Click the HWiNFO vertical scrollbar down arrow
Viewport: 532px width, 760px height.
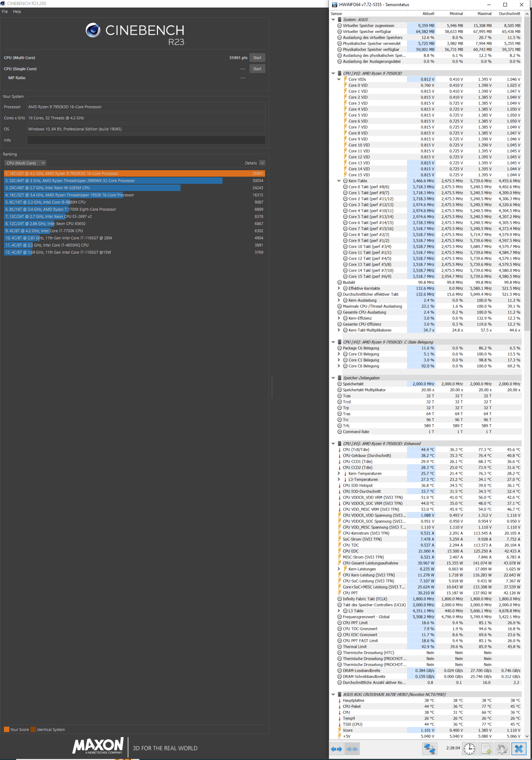(527, 736)
